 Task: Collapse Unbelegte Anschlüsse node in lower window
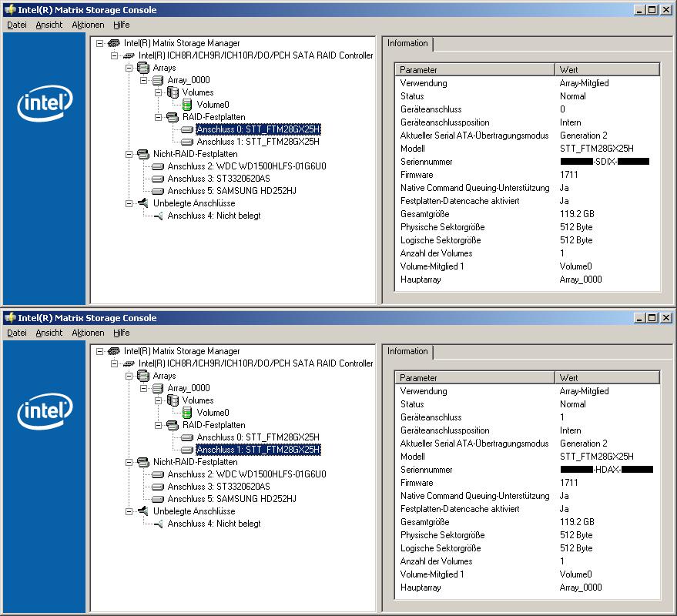click(x=129, y=511)
